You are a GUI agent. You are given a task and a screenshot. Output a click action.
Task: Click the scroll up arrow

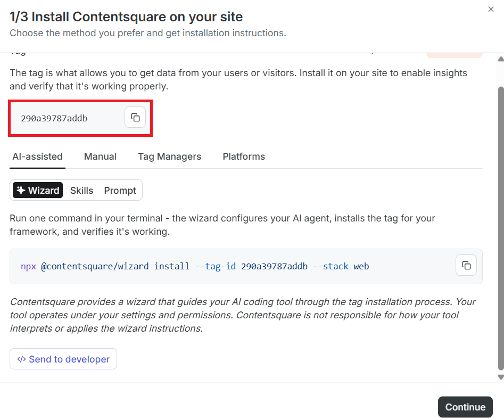click(x=500, y=59)
